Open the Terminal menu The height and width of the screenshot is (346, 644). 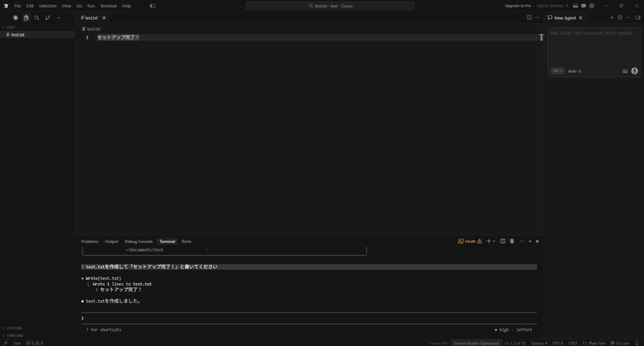(x=108, y=6)
